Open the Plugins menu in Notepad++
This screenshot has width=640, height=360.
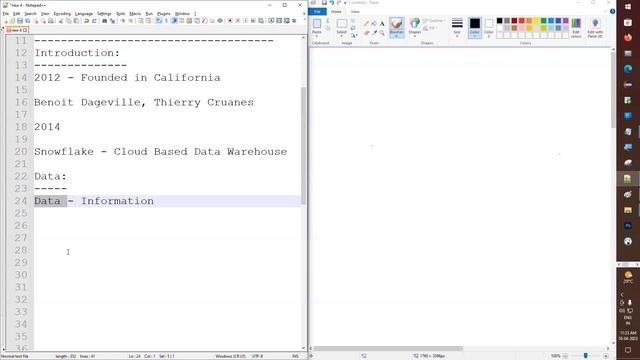point(164,13)
